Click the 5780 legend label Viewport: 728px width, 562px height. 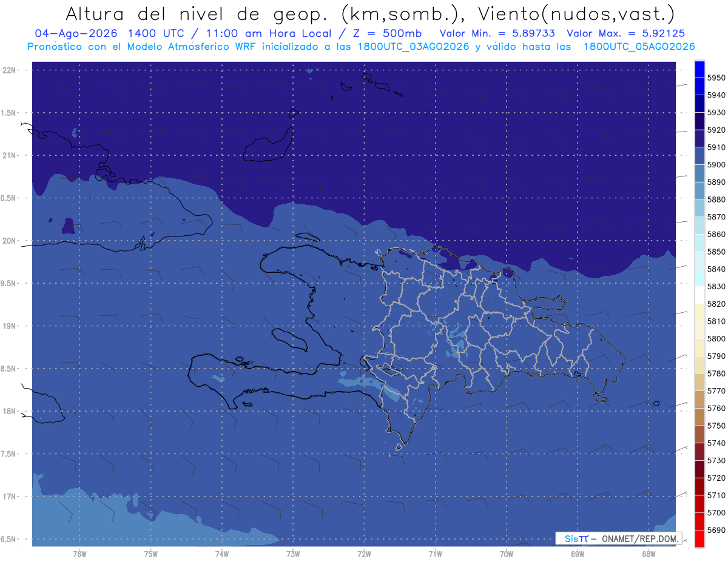[x=716, y=373]
